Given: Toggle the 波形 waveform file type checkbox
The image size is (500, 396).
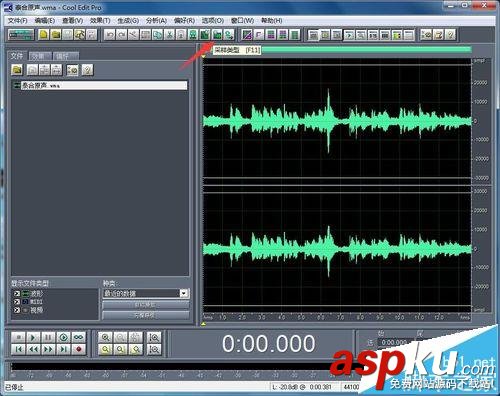Looking at the screenshot, I should (17, 294).
